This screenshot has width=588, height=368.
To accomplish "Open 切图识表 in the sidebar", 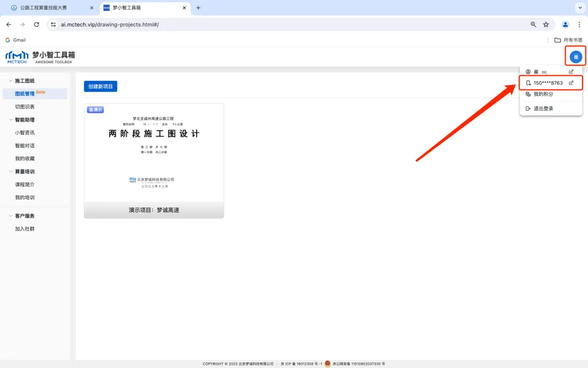I will pos(24,107).
